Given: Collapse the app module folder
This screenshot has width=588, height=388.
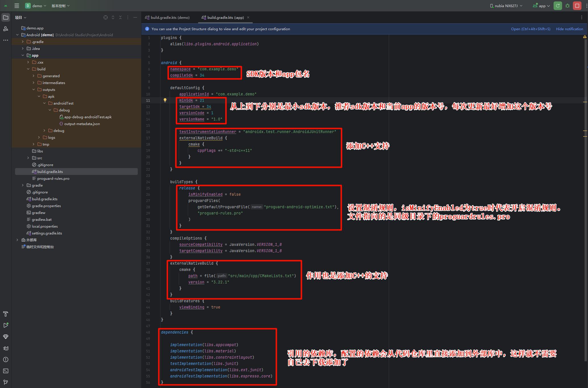Looking at the screenshot, I should [23, 55].
